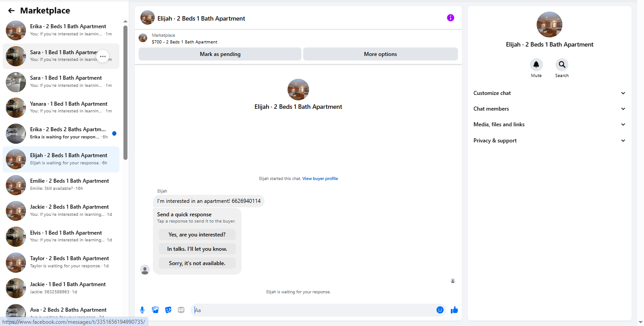The height and width of the screenshot is (326, 644).
Task: Click the Marketplace listing thumbnail
Action: [143, 38]
